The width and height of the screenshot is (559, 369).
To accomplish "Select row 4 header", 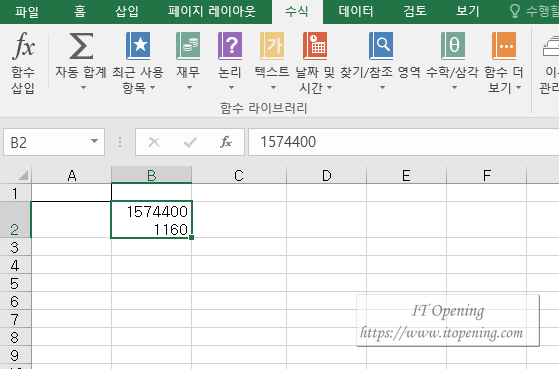I will tap(15, 265).
